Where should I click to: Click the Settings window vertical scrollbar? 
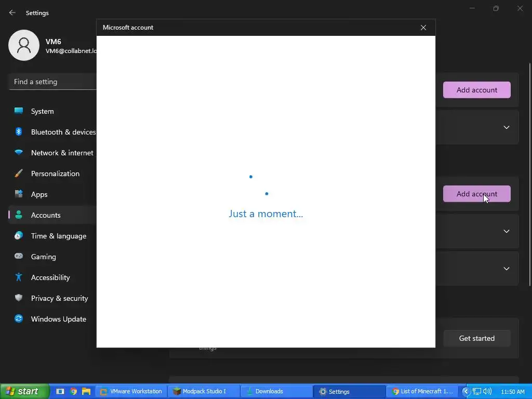pos(529,174)
